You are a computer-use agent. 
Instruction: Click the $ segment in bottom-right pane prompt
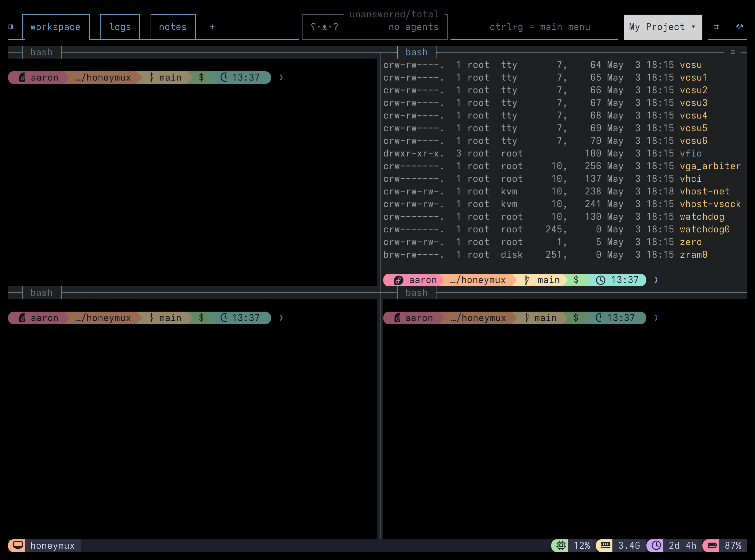[x=576, y=318]
